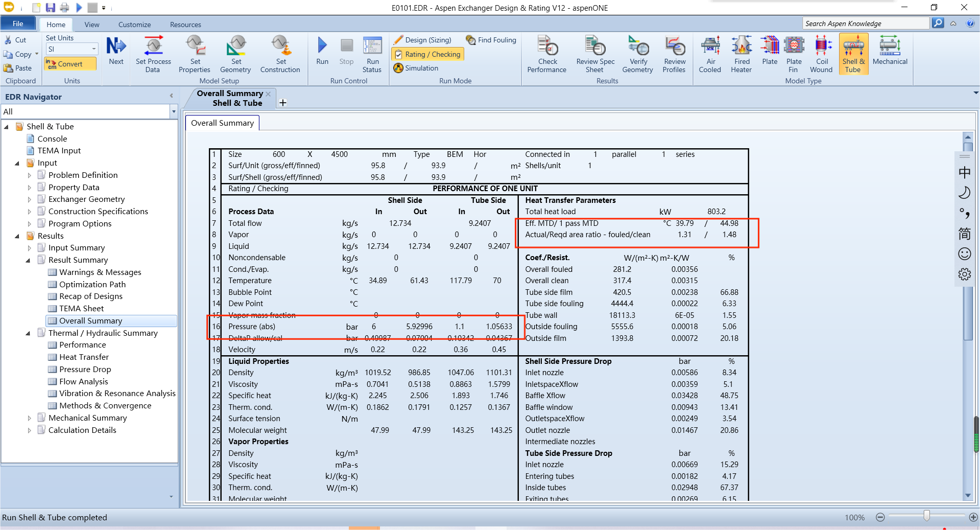Select Simulation run mode
Screen dimensions: 980x530
416,68
